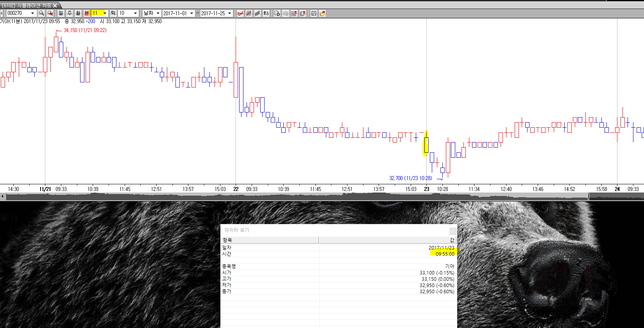
Task: Click the red-arrow stock lookup icon
Action: [50, 13]
